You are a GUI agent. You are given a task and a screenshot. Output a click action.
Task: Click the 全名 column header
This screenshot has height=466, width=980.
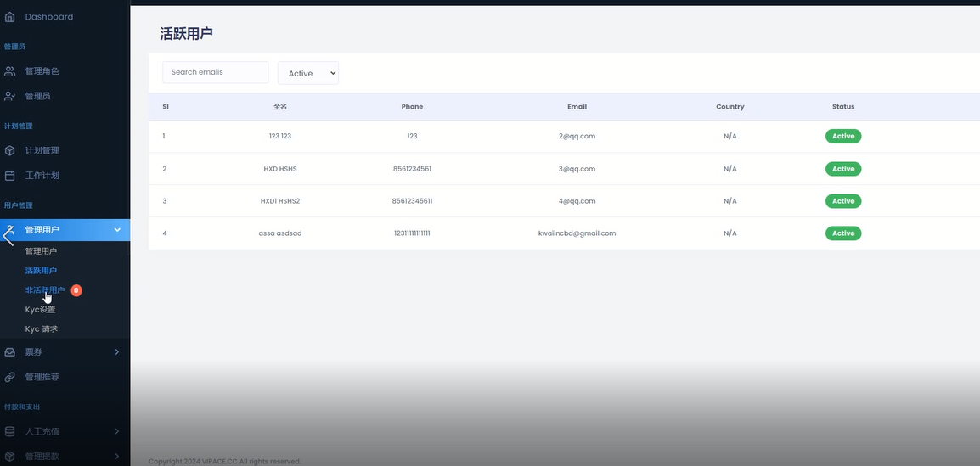pos(280,107)
